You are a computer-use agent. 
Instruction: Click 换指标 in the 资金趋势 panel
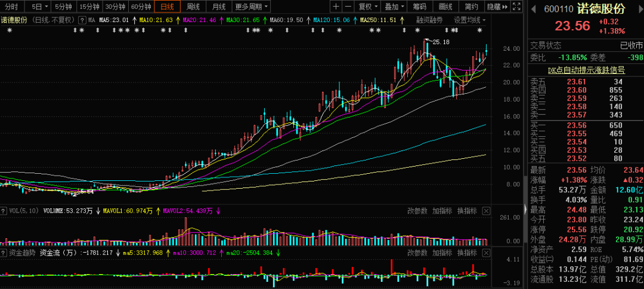pyautogui.click(x=467, y=253)
